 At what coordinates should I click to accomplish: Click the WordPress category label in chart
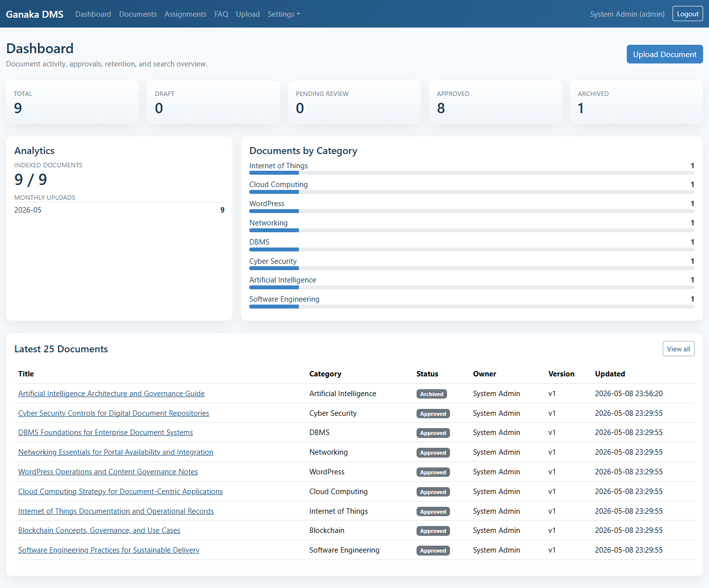[267, 204]
